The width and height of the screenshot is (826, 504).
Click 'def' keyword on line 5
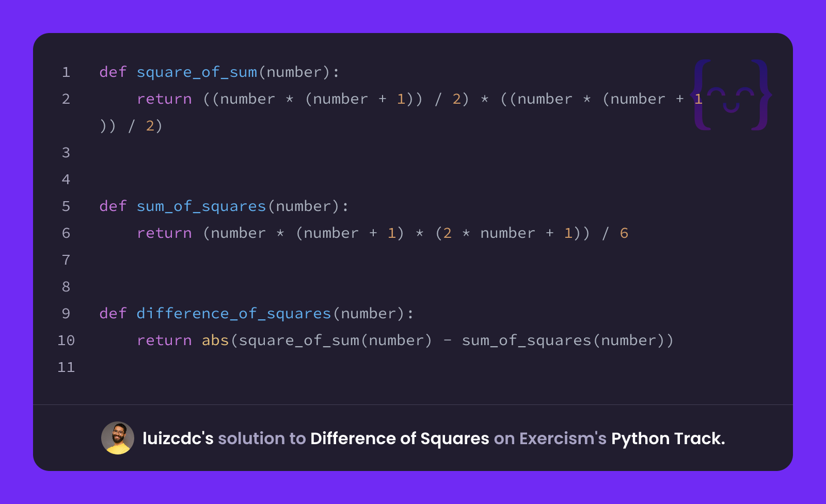coord(113,206)
